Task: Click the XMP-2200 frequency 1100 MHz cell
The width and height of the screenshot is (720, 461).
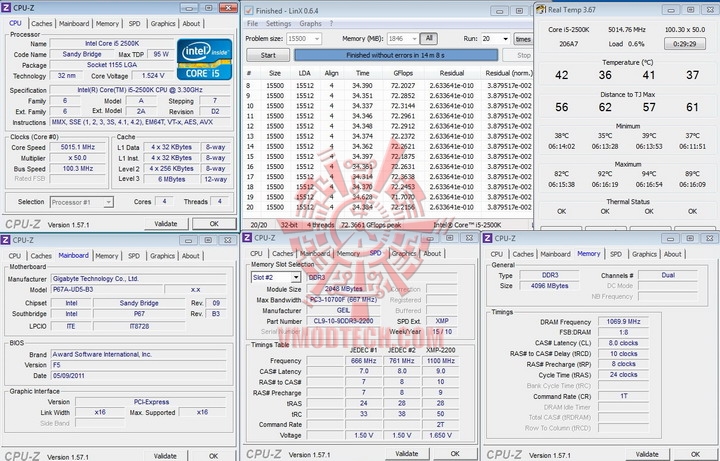Action: (x=440, y=361)
